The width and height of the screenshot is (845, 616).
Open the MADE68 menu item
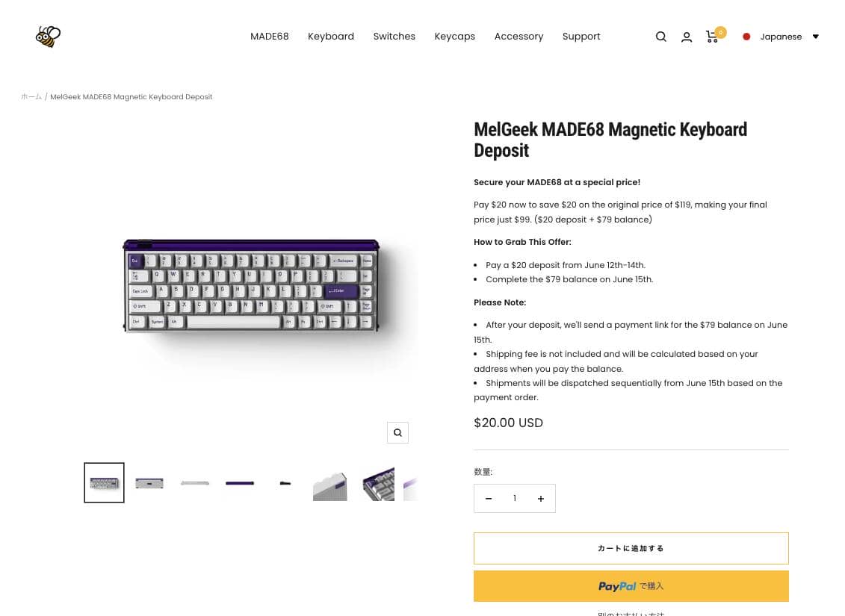pos(269,37)
